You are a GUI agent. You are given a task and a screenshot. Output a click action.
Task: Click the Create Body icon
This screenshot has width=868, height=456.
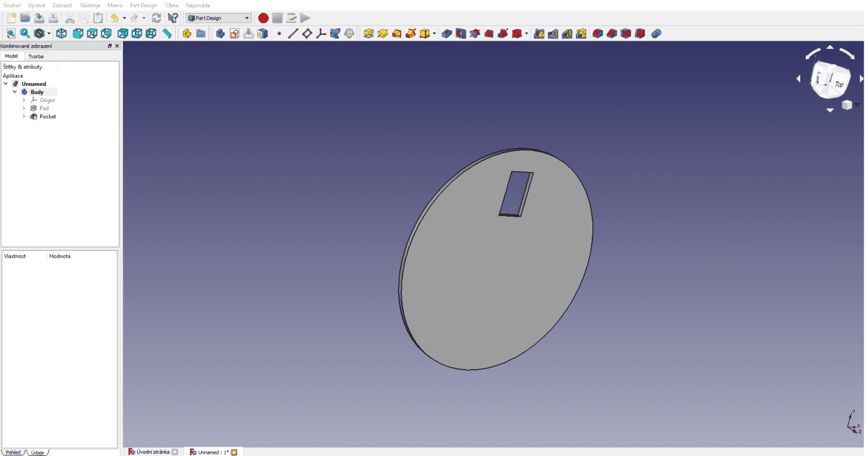coord(220,34)
